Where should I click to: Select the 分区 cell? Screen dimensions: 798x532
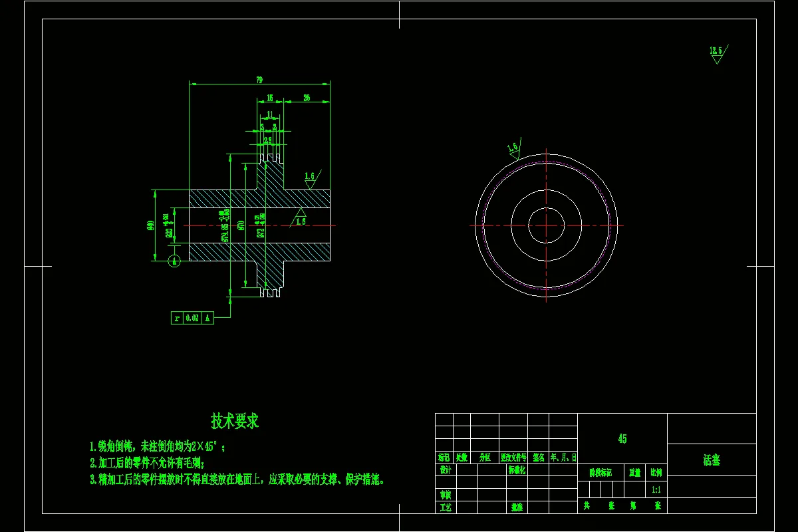coord(484,458)
